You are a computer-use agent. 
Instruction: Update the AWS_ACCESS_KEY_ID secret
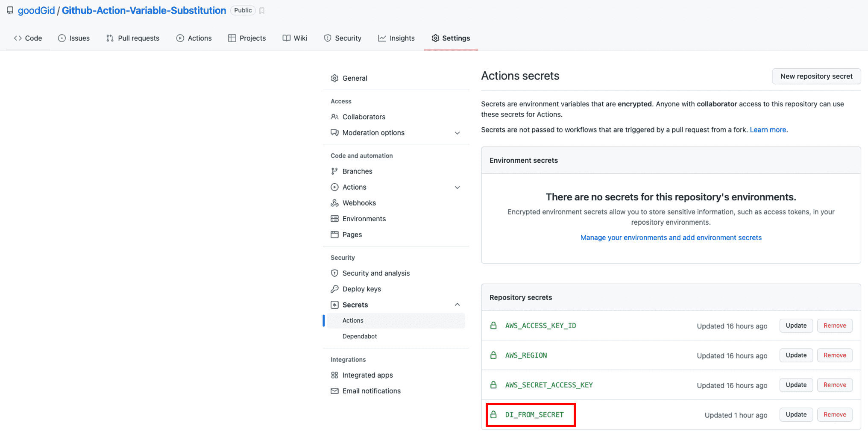click(796, 326)
